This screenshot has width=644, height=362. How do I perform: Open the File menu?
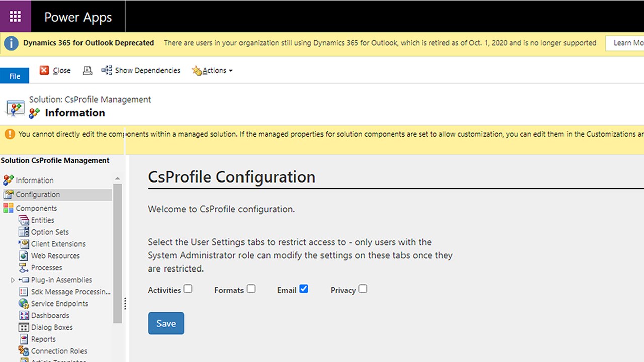[x=15, y=76]
